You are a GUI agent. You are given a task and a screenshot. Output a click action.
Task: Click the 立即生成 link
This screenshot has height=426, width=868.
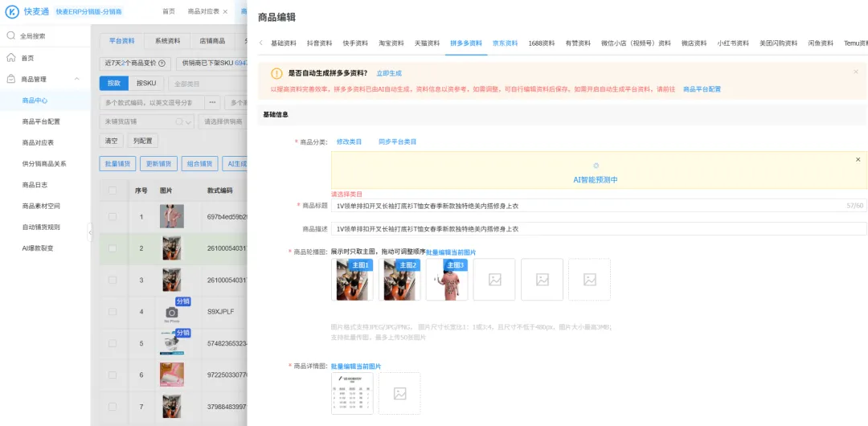tap(389, 73)
